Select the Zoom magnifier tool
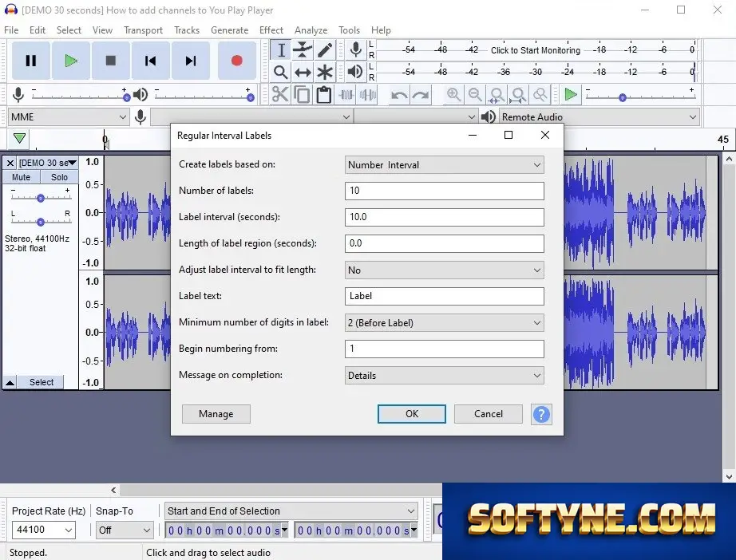 tap(281, 73)
